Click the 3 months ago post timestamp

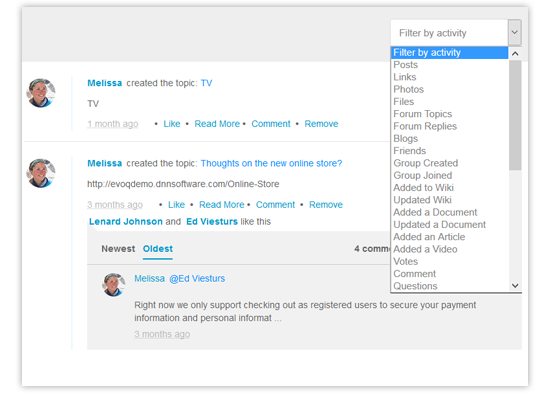click(115, 205)
